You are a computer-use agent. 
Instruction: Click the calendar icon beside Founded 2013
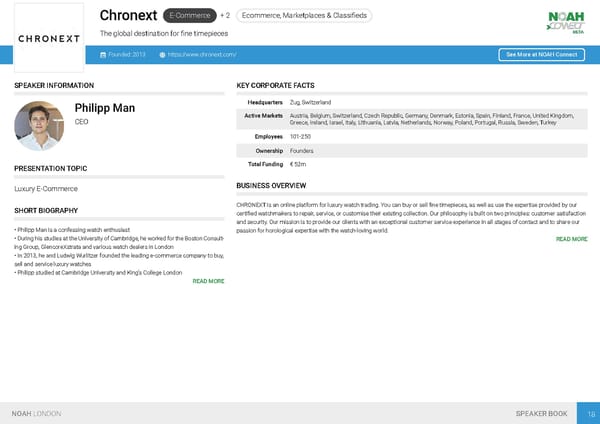(x=103, y=54)
